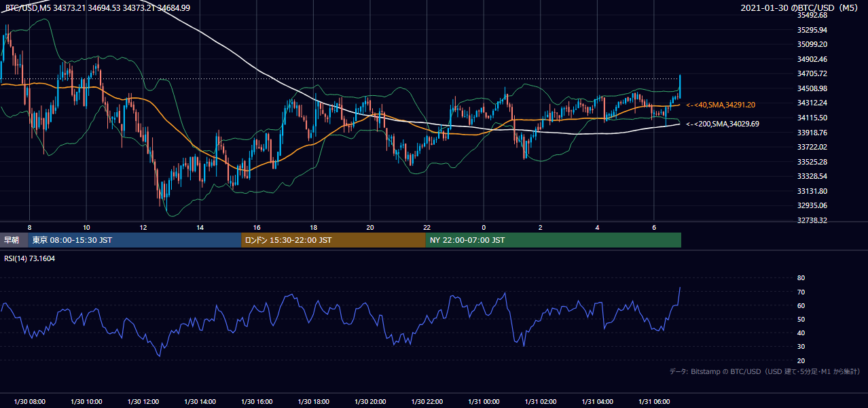This screenshot has height=408, width=868.
Task: Click the RSI axis value 50
Action: click(801, 319)
